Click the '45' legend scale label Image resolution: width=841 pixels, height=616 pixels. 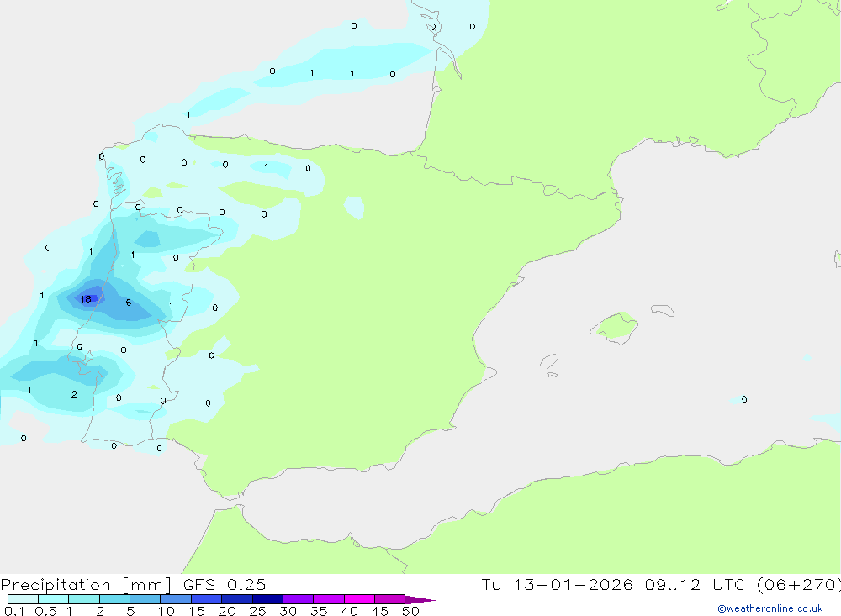380,611
